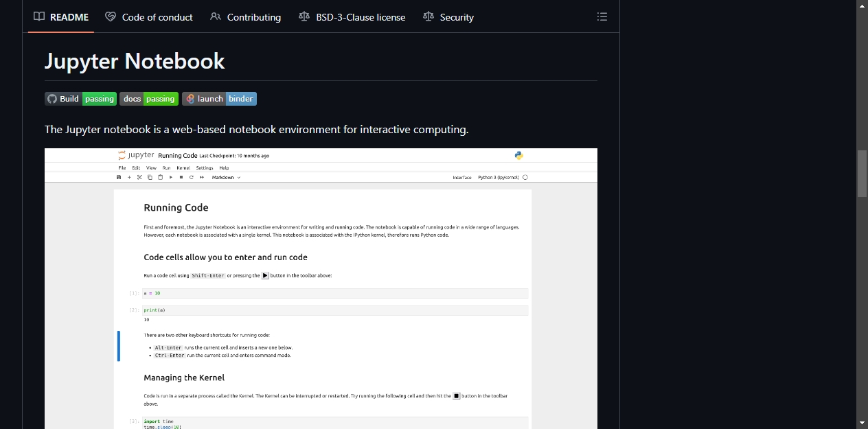Click the scrollbar up arrow
The width and height of the screenshot is (868, 429).
coord(862,5)
